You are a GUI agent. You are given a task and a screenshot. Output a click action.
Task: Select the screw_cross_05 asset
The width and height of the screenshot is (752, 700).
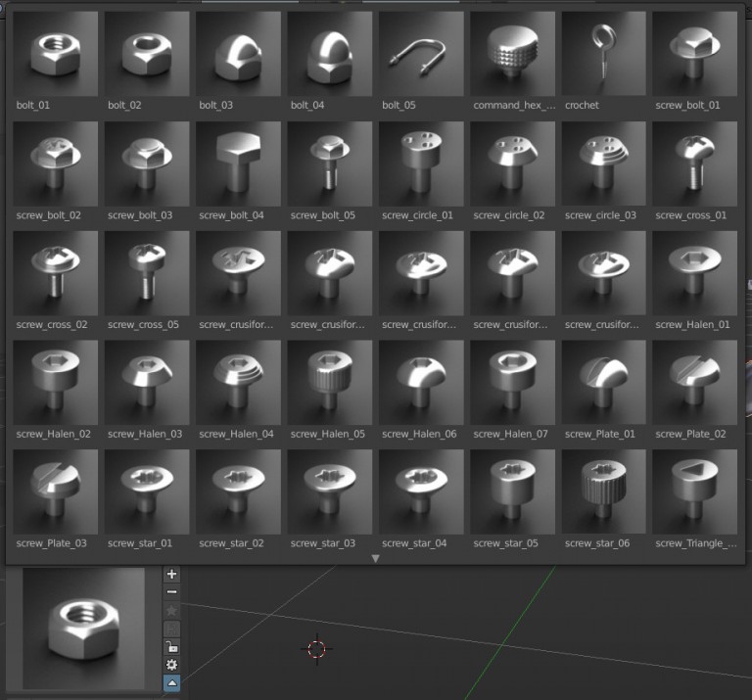(x=147, y=273)
